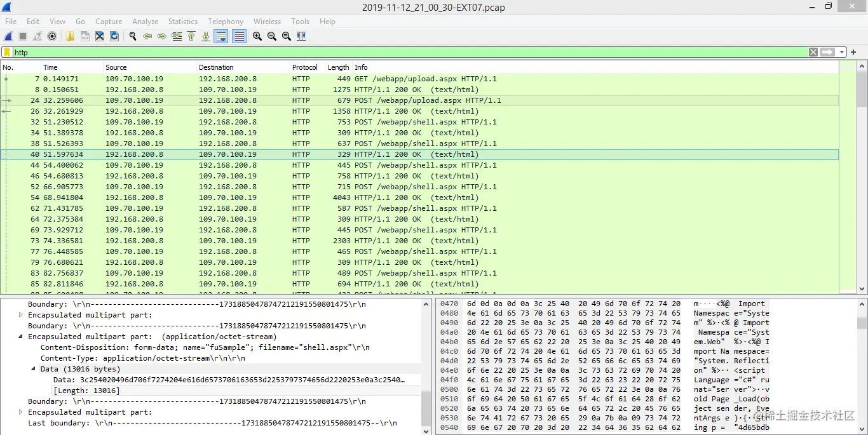Click the zoom in toolbar icon
The image size is (868, 435).
point(257,36)
